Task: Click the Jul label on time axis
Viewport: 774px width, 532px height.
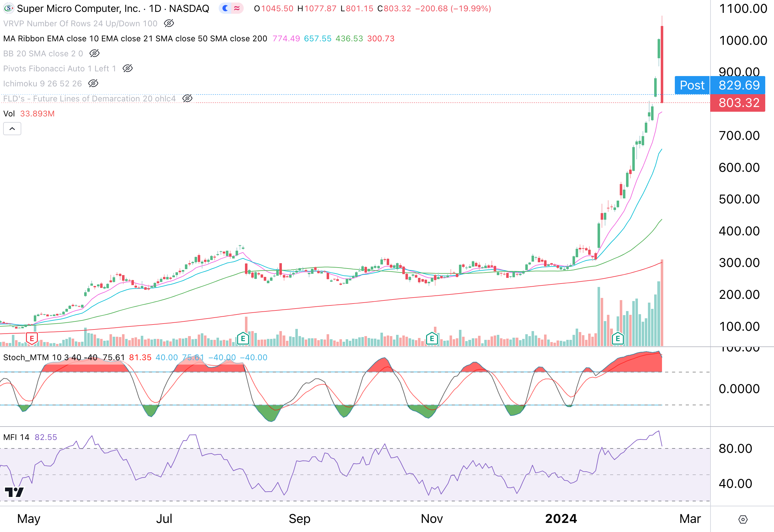Action: [164, 519]
